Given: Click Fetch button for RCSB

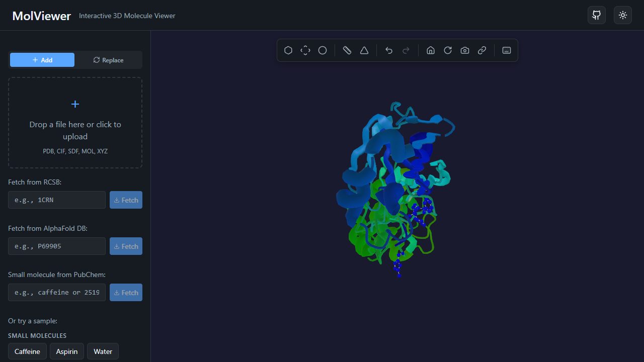Looking at the screenshot, I should [126, 200].
